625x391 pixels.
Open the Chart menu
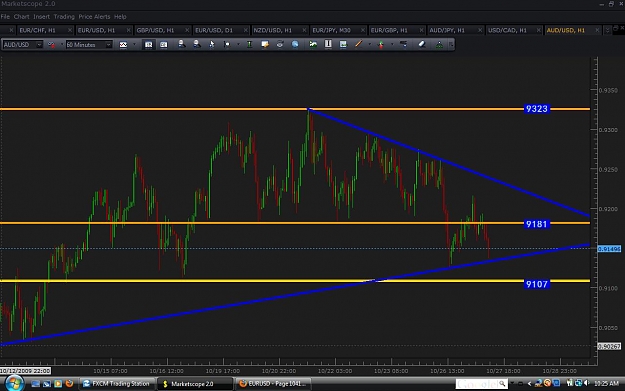tap(22, 17)
